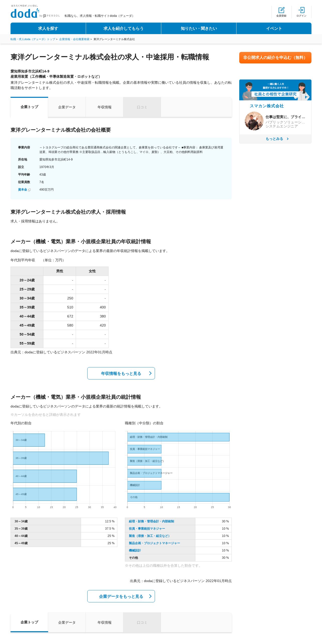Click the 420 female salary cell
The height and width of the screenshot is (644, 322).
[92, 325]
